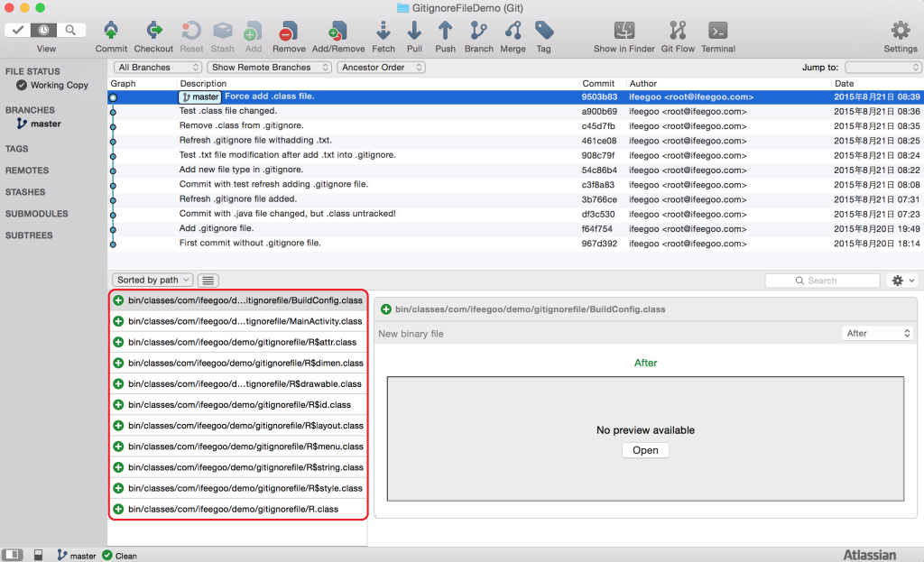Click the file Search field
924x562 pixels.
point(822,281)
